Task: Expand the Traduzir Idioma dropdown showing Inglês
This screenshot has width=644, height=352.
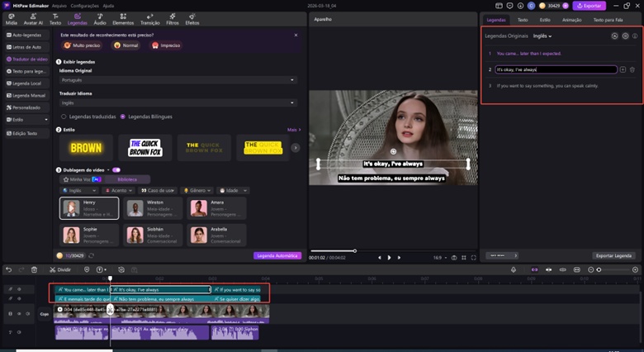Action: 179,103
